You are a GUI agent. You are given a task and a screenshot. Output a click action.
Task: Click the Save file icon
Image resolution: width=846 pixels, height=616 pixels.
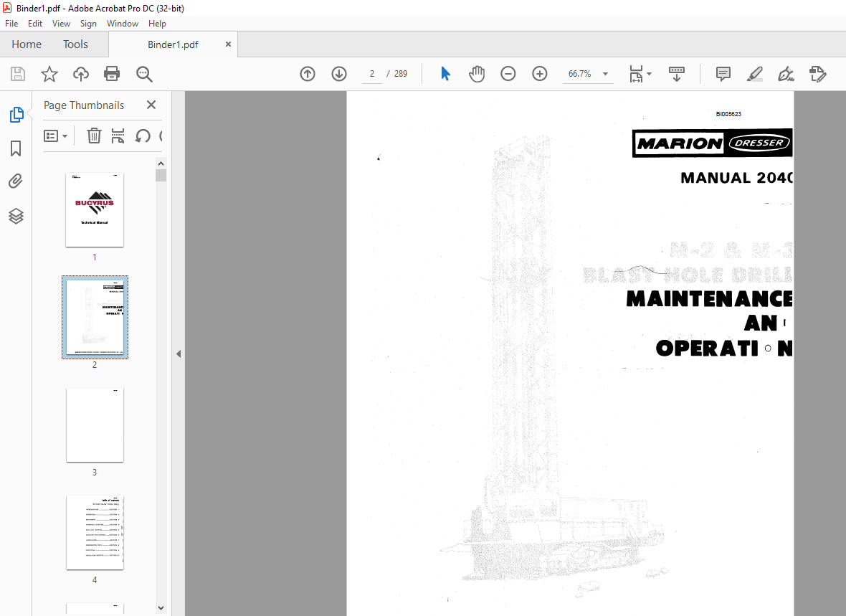pos(18,74)
